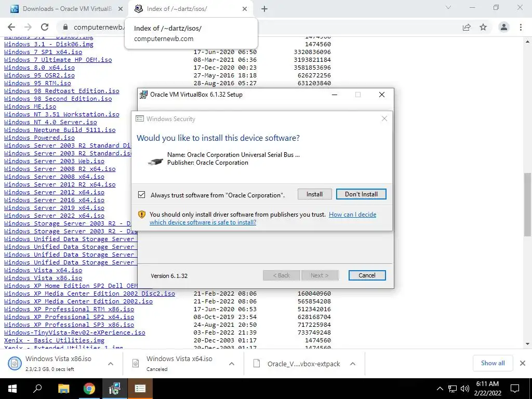Open 'How can I decide' help link
The height and width of the screenshot is (399, 532).
(x=353, y=215)
